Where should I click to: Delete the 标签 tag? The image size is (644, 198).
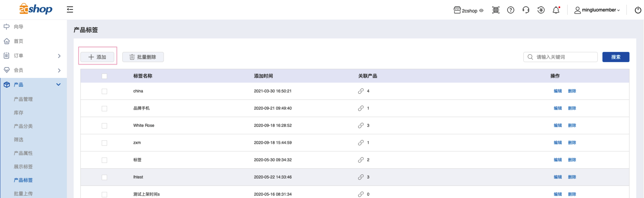coord(572,160)
